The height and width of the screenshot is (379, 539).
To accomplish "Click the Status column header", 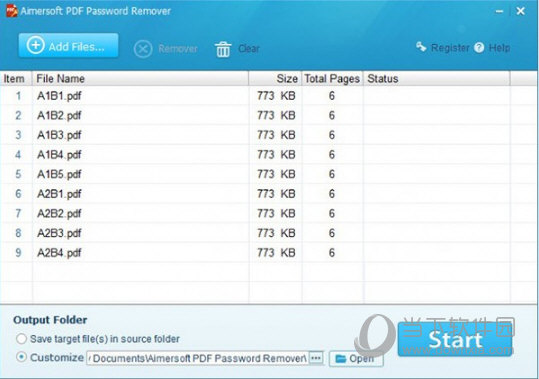I will 437,79.
